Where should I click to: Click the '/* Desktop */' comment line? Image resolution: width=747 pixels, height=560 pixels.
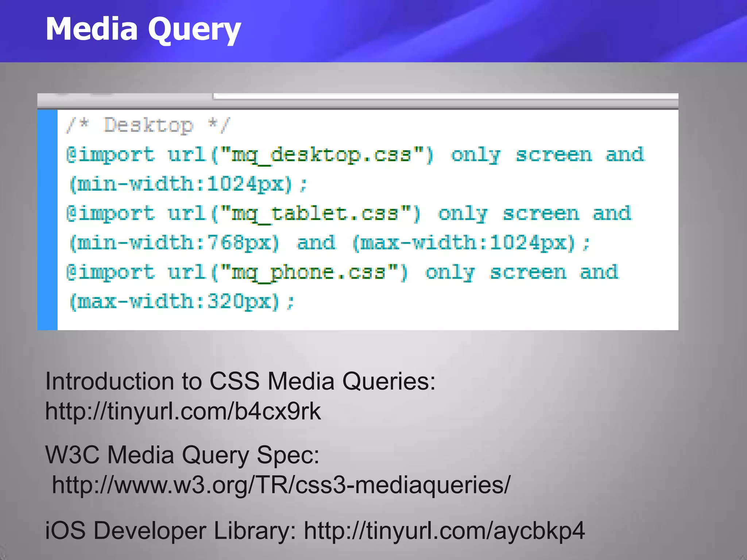(148, 125)
